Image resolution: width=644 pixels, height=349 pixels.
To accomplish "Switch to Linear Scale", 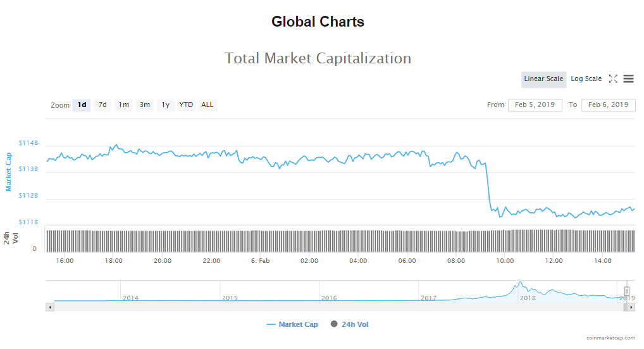I will [x=543, y=79].
